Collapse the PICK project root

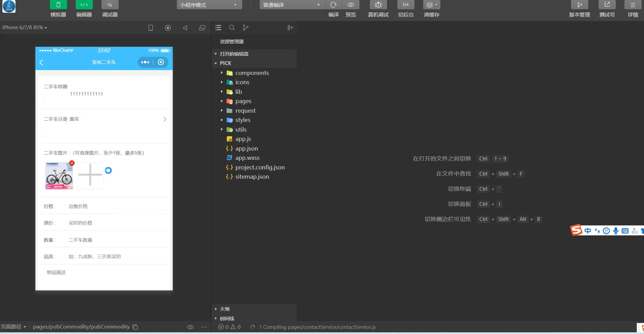(x=254, y=63)
